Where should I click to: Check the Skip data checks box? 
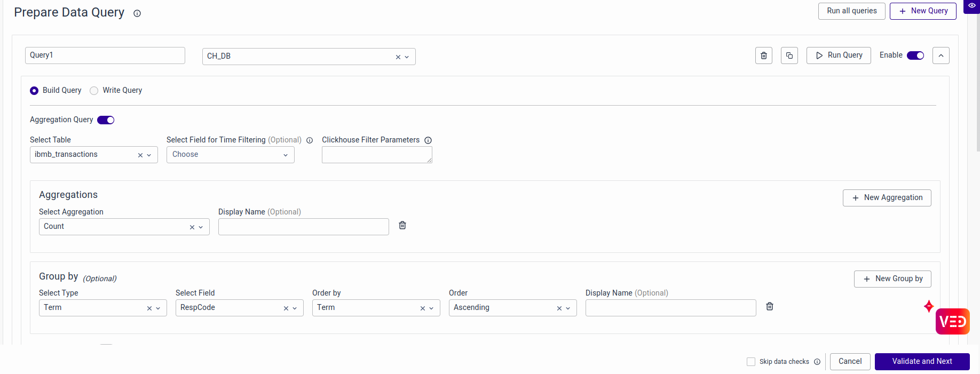tap(751, 362)
